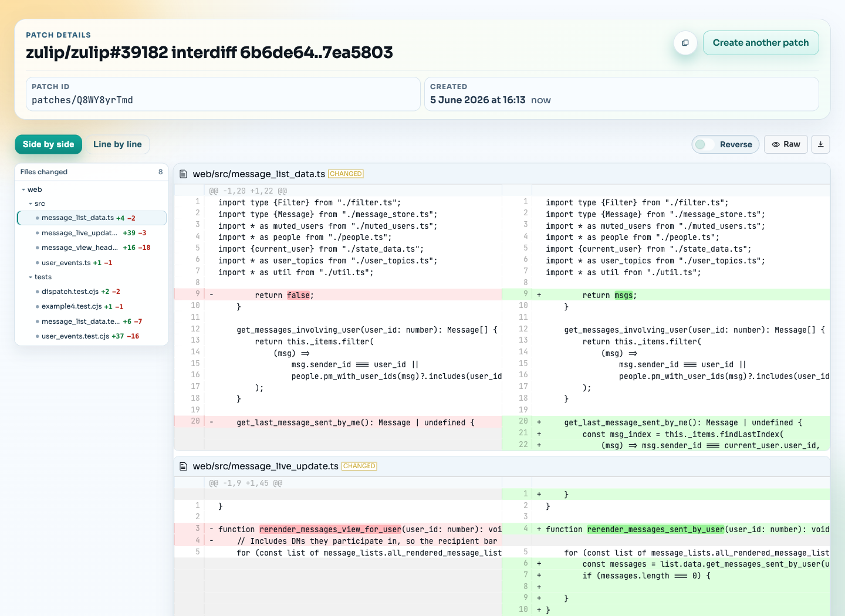Image resolution: width=845 pixels, height=616 pixels.
Task: Click file icon beside web/src/message_live_update.ts header
Action: [183, 466]
